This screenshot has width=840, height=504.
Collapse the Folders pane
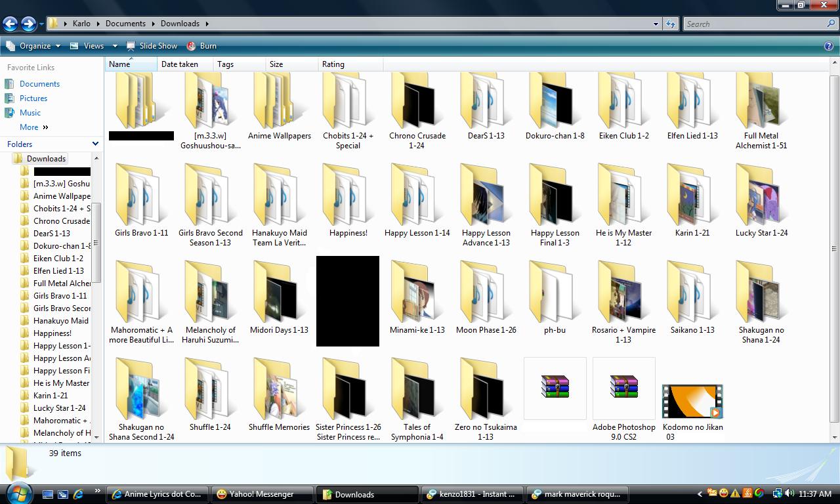pos(95,144)
